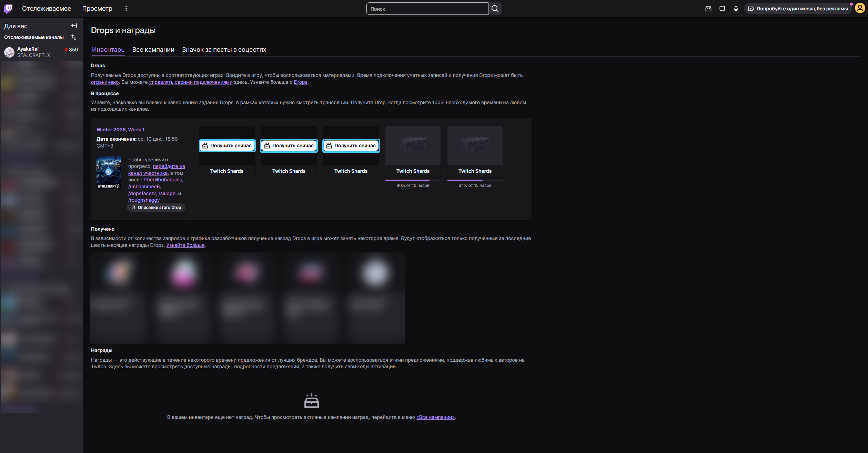Click the 80% progress bar drop
The width and height of the screenshot is (868, 453).
coord(413,152)
